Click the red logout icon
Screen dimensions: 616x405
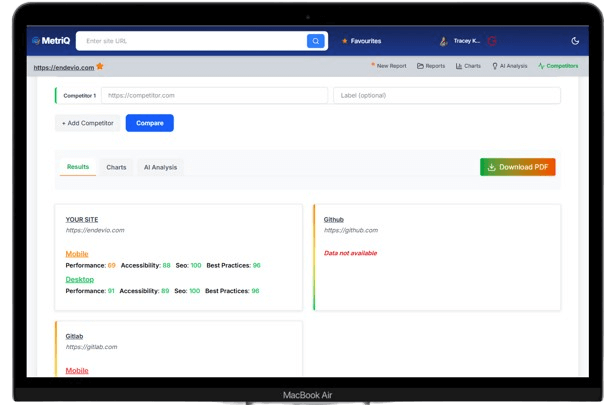tap(492, 41)
